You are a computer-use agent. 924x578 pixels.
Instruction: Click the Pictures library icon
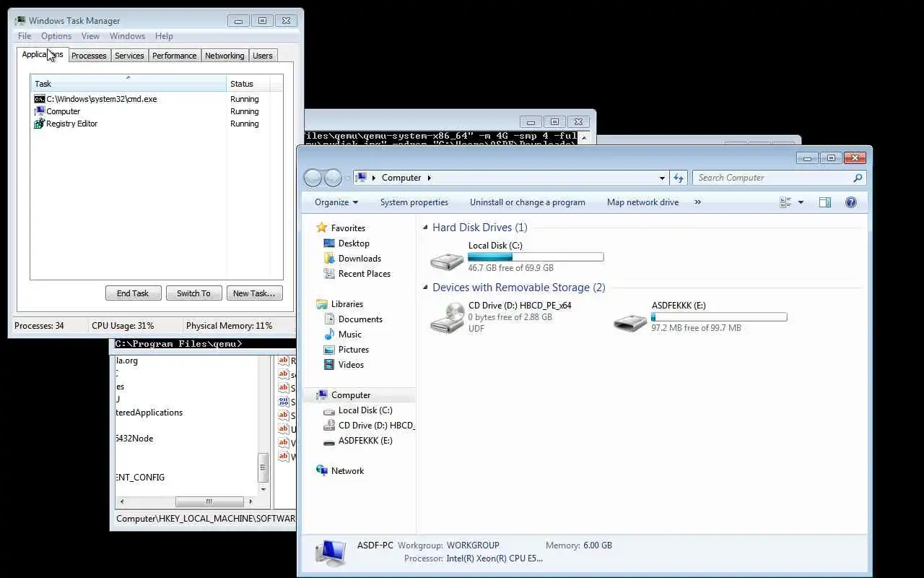(329, 350)
